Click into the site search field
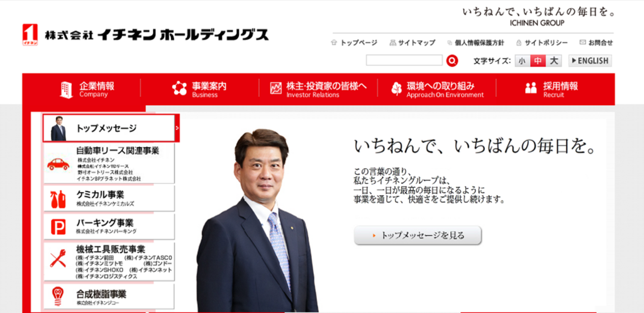644x313 pixels. 404,60
